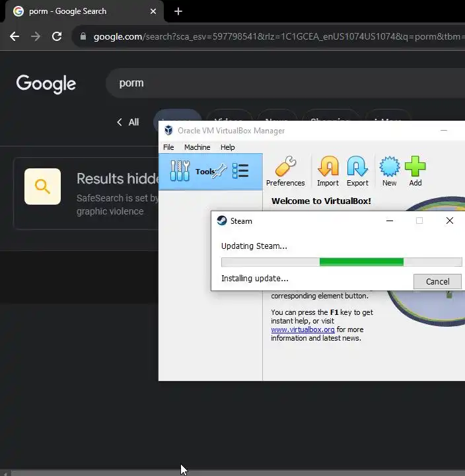Click the Google logo

pos(46,83)
